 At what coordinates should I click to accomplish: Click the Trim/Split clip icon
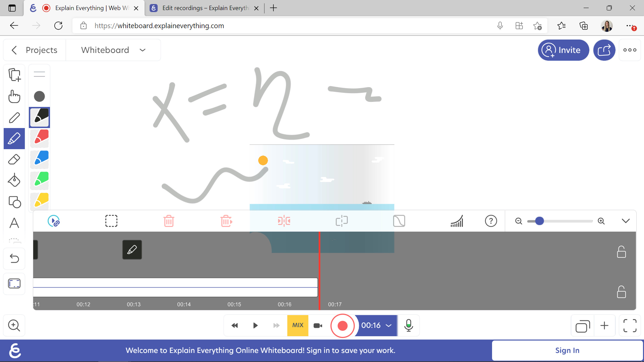(x=284, y=221)
